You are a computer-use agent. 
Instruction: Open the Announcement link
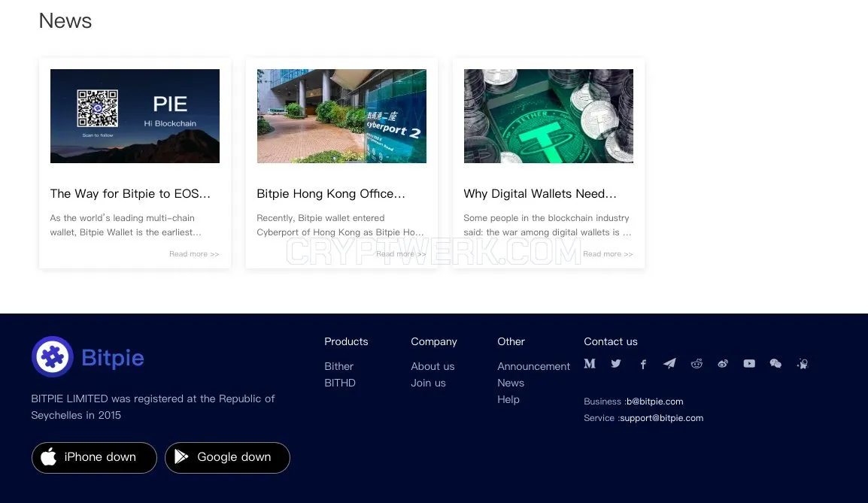pyautogui.click(x=533, y=366)
